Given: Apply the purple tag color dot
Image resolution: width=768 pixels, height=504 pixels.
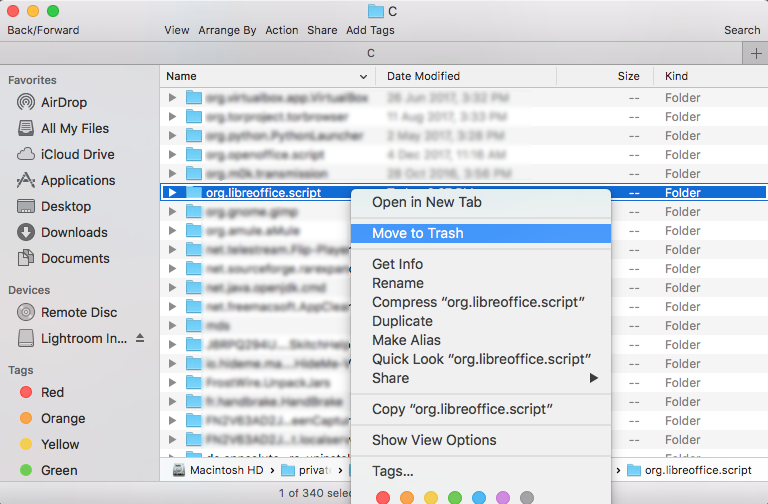Looking at the screenshot, I should pyautogui.click(x=503, y=498).
